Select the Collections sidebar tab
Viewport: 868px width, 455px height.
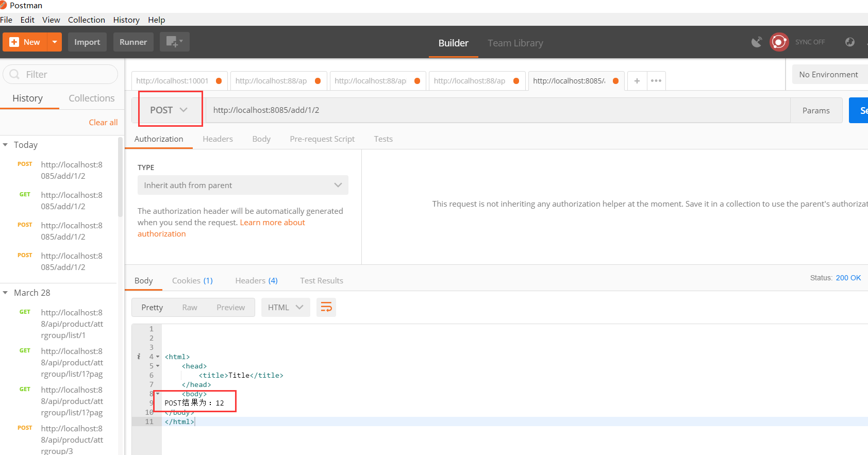point(92,98)
